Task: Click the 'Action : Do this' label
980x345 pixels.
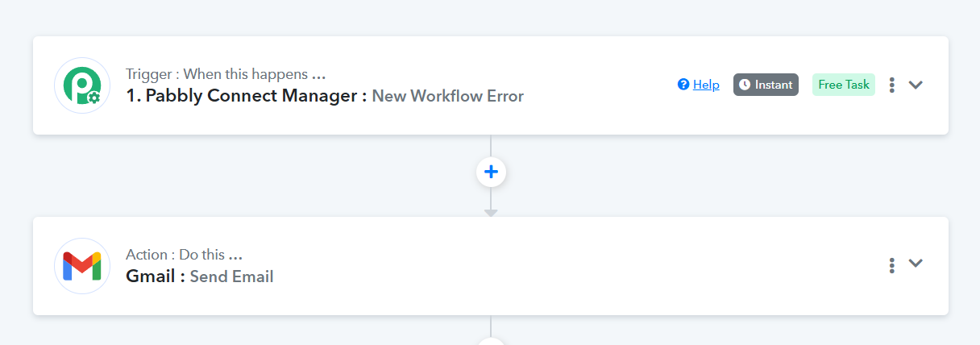Action: click(x=184, y=255)
